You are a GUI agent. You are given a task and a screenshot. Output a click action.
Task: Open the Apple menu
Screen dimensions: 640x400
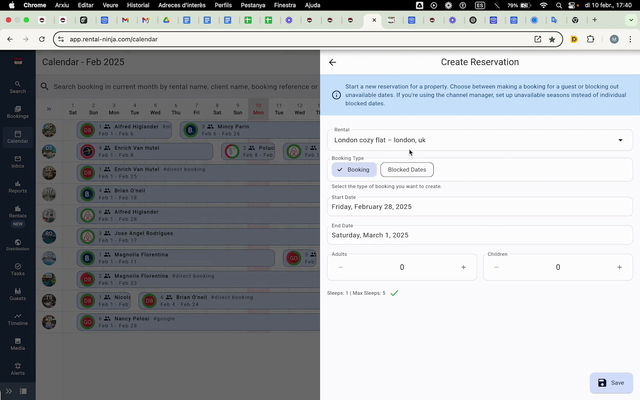click(x=12, y=5)
